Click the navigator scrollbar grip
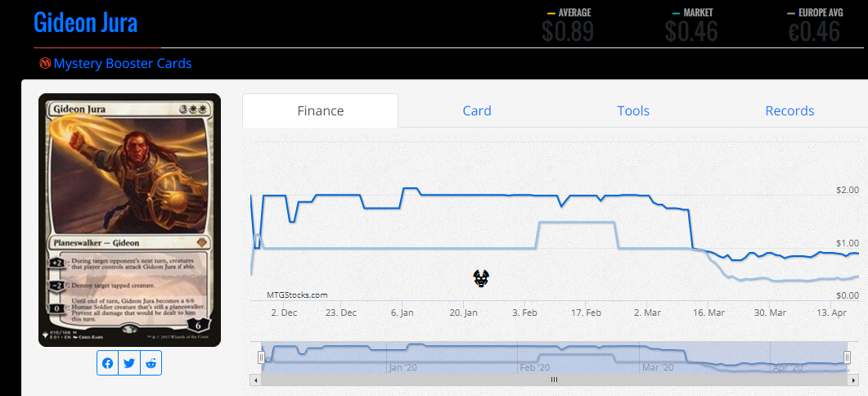This screenshot has width=868, height=396. 554,380
